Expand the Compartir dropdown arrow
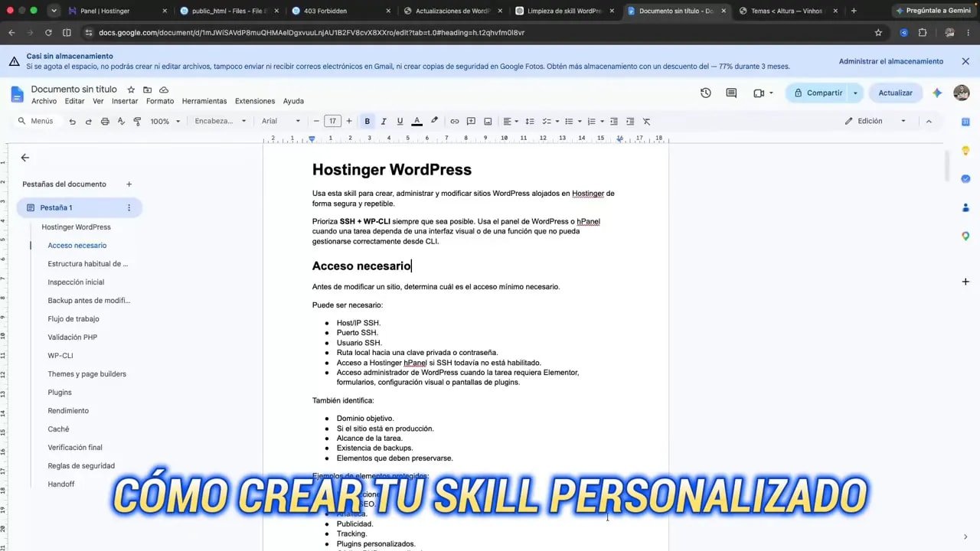Screen dimensions: 980x551 tap(855, 93)
